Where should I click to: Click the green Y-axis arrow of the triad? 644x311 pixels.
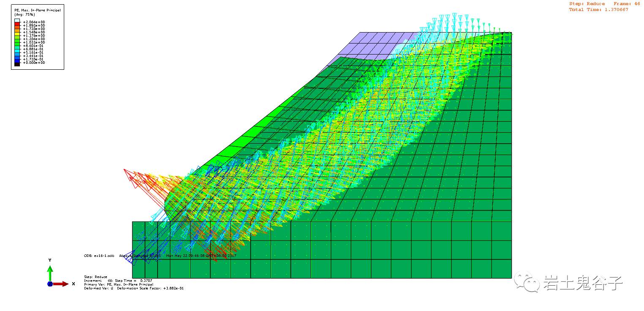coord(50,273)
